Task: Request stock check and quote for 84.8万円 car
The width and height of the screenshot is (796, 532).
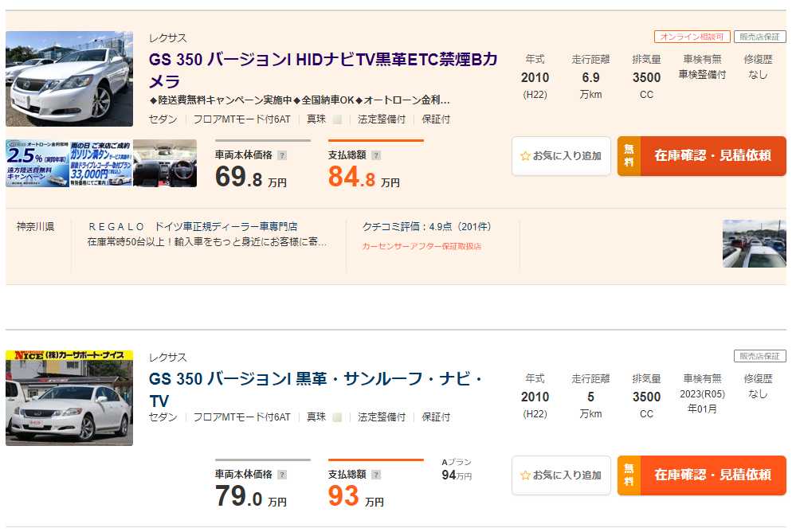Action: (701, 156)
